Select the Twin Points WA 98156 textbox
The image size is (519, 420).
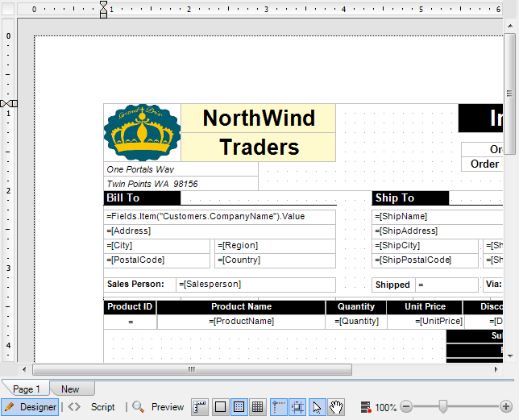coord(181,184)
